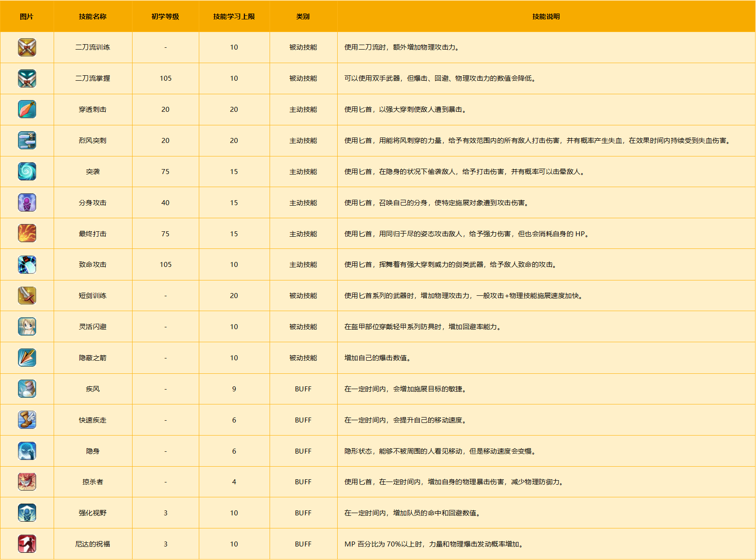Click the 类别 column header
The width and height of the screenshot is (756, 560).
click(x=303, y=17)
